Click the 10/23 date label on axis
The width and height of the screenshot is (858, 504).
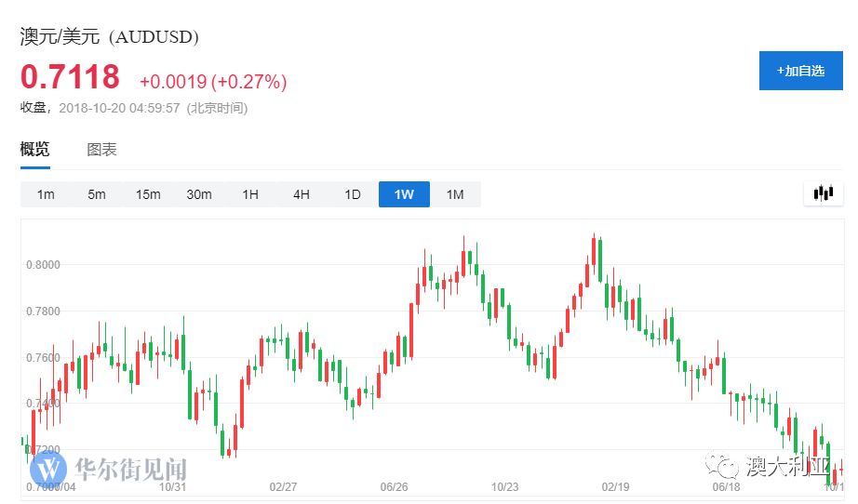click(504, 486)
